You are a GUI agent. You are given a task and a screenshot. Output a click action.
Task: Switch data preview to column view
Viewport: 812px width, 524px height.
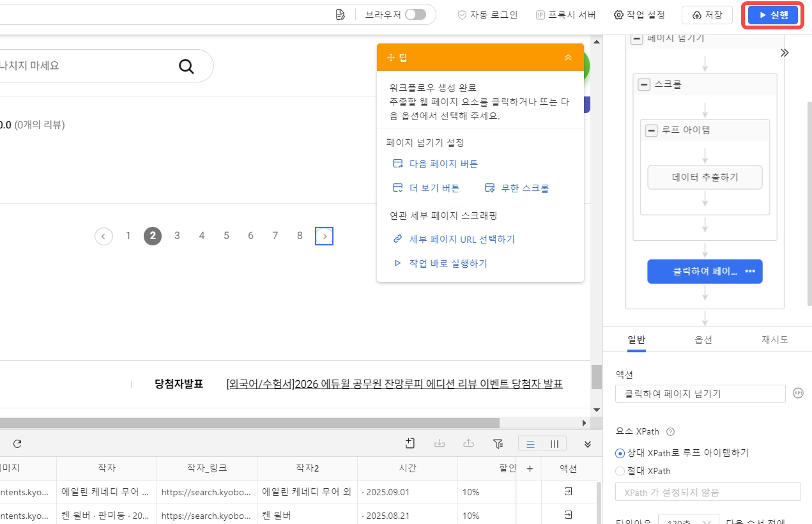click(x=555, y=444)
